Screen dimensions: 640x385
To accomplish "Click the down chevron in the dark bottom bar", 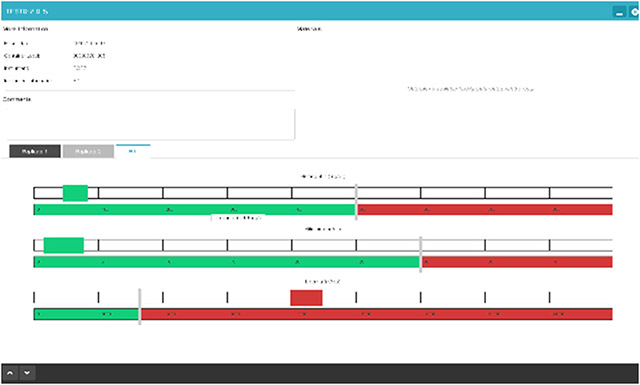I will coord(27,373).
